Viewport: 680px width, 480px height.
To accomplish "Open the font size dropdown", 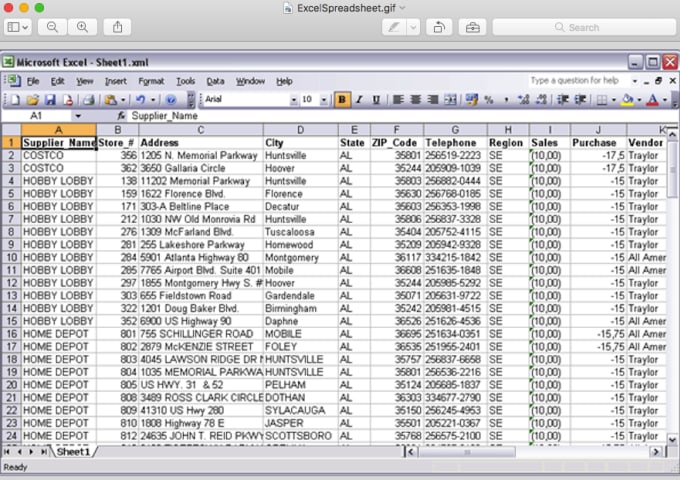I will pos(324,100).
